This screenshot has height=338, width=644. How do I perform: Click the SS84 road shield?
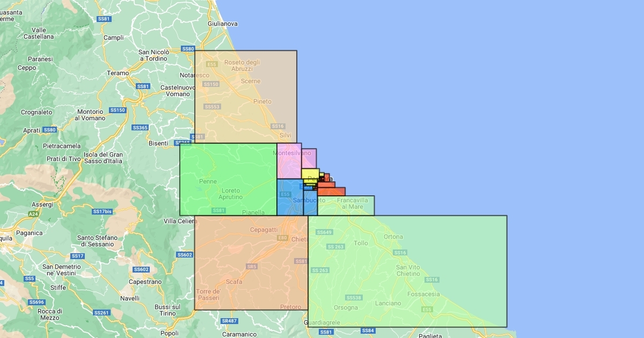368,330
